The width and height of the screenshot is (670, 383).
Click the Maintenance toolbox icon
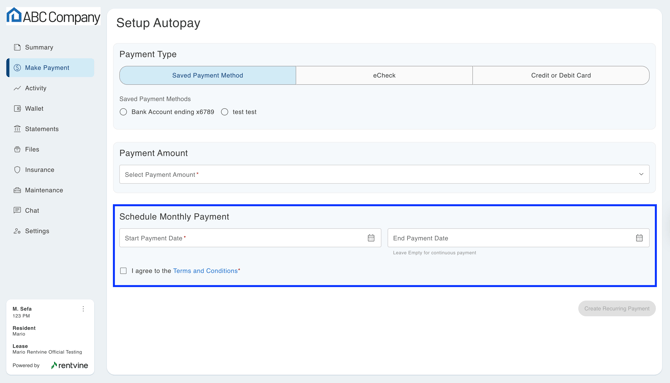[x=17, y=190]
